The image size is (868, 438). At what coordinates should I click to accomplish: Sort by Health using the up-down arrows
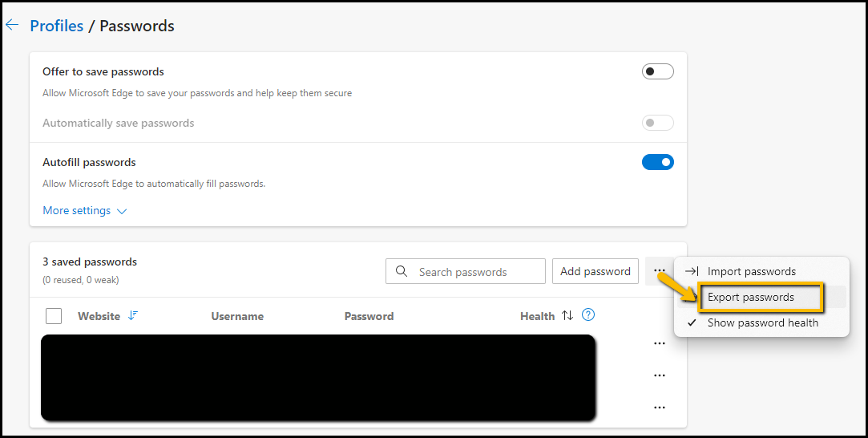click(x=567, y=315)
